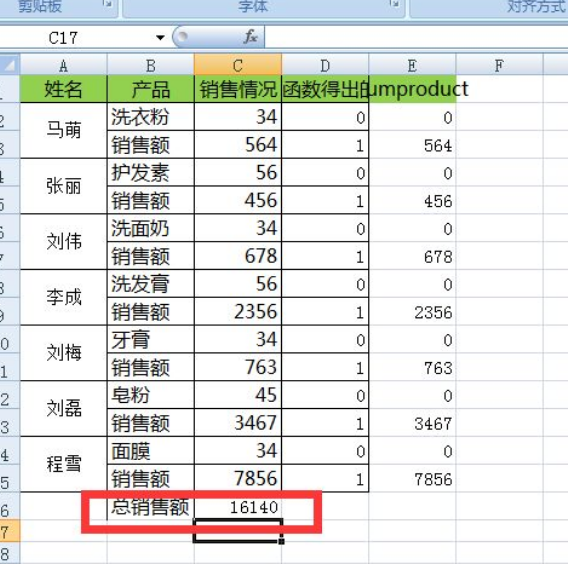Click header cell 姓名
The image size is (568, 564).
(x=63, y=89)
